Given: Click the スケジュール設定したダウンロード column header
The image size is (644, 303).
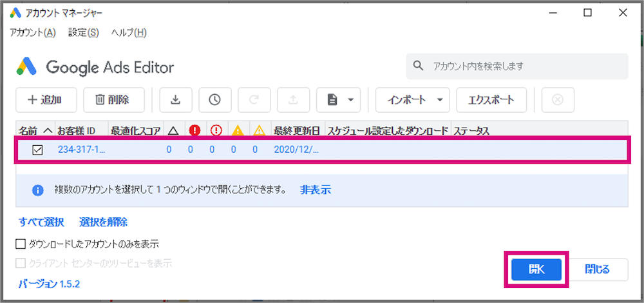Looking at the screenshot, I should coord(388,131).
